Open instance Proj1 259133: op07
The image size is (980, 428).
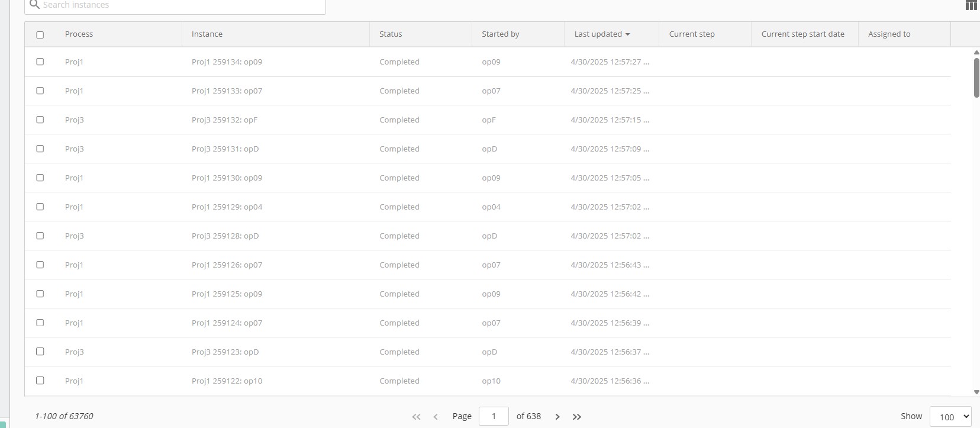click(227, 91)
